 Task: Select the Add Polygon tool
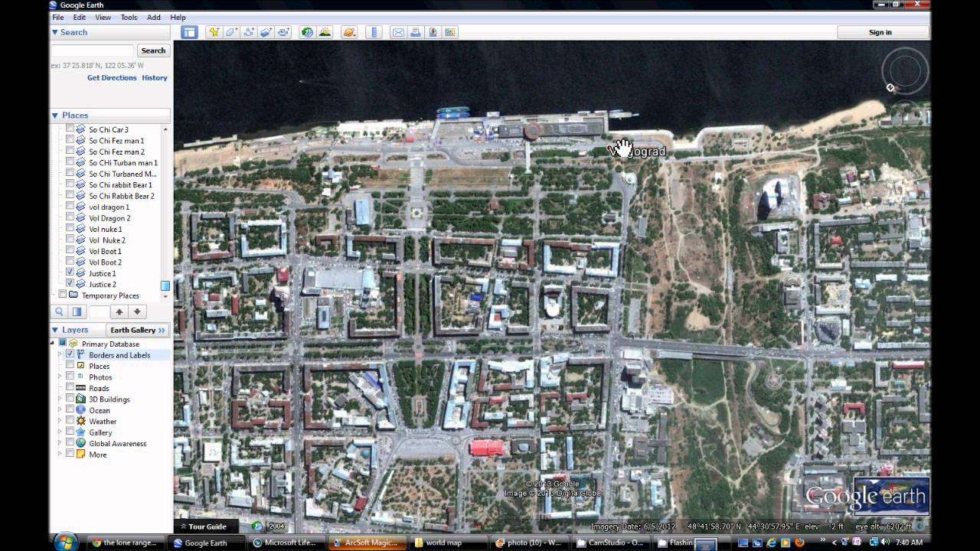point(231,32)
